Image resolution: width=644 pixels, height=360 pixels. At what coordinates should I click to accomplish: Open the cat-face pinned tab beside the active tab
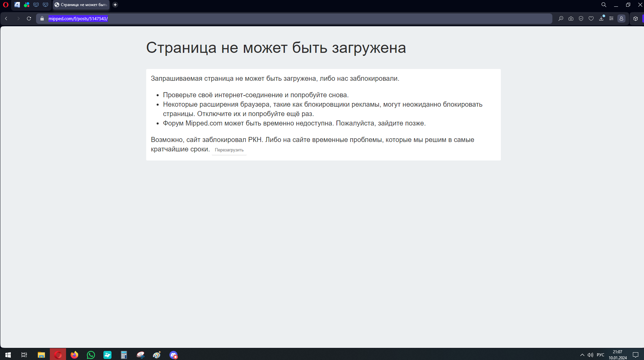pos(45,5)
